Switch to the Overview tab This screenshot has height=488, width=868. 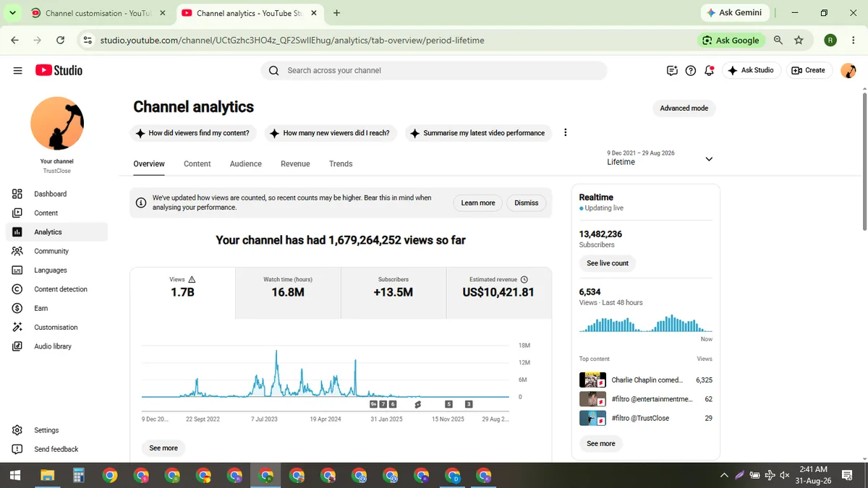pos(149,164)
